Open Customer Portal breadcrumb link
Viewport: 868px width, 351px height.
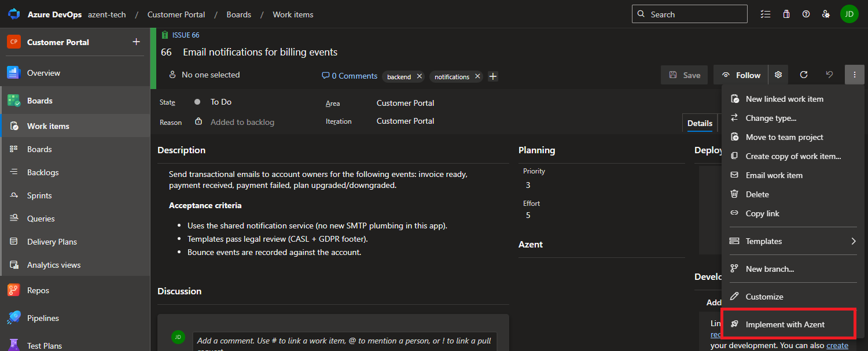click(x=175, y=14)
